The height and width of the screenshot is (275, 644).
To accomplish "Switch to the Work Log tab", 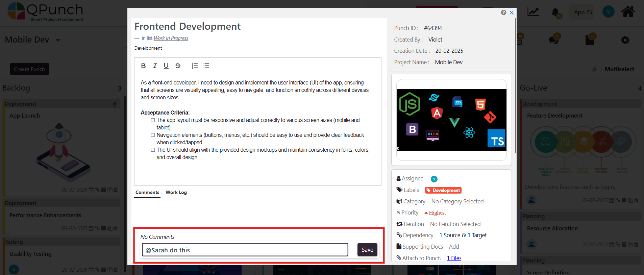I will tap(176, 192).
